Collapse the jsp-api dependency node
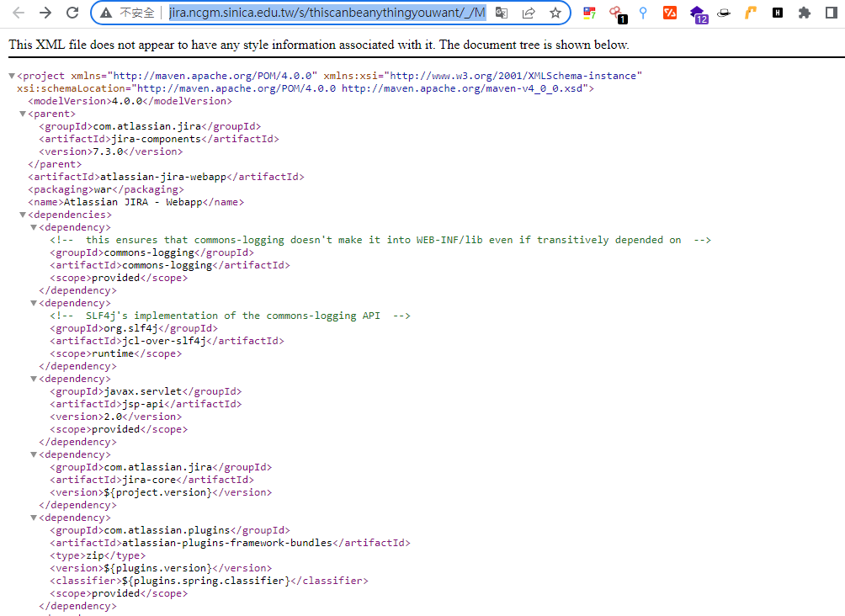This screenshot has width=845, height=616. coord(34,379)
